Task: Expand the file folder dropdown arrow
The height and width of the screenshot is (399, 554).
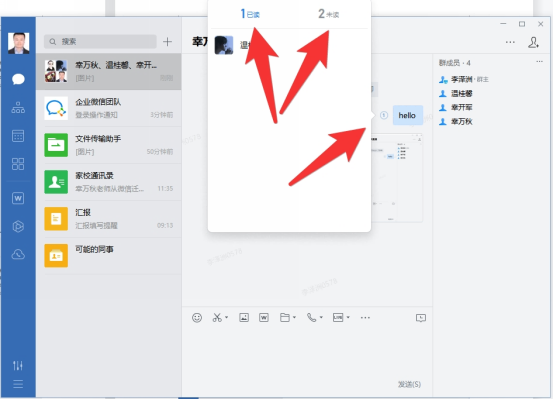Action: [294, 317]
